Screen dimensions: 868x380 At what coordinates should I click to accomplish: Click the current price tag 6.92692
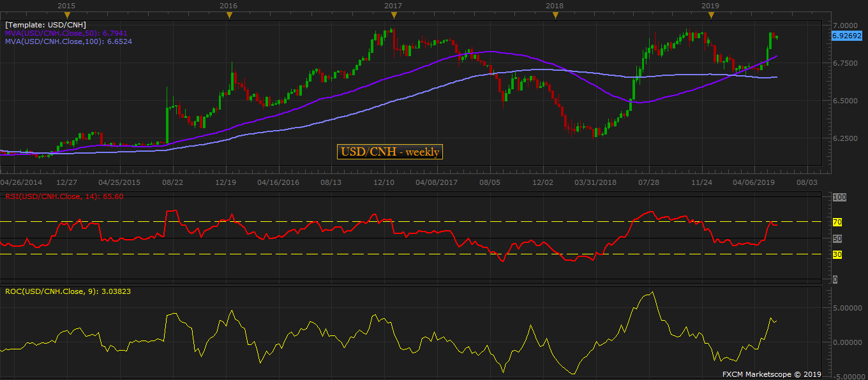(847, 37)
